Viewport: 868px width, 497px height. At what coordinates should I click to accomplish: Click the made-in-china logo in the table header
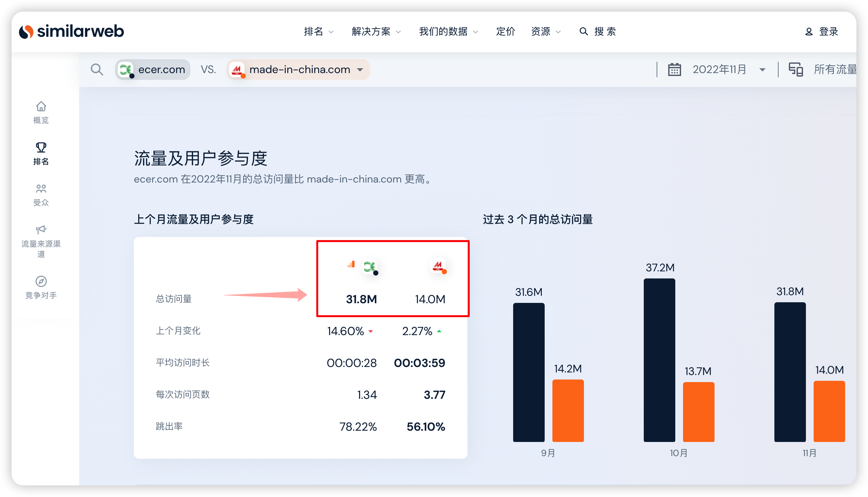tap(438, 266)
